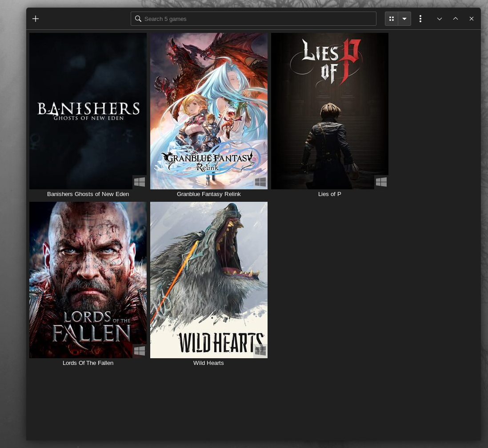Open the view options dropdown arrow
Viewport: 488px width, 448px height.
404,19
